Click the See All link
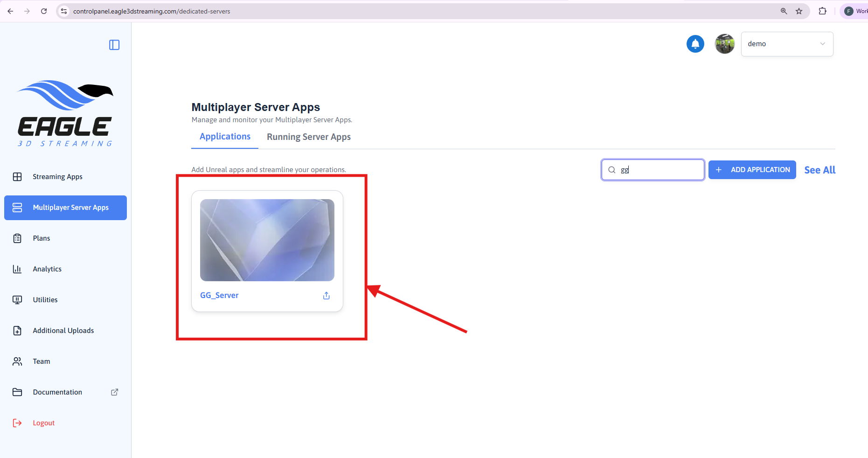 click(819, 170)
